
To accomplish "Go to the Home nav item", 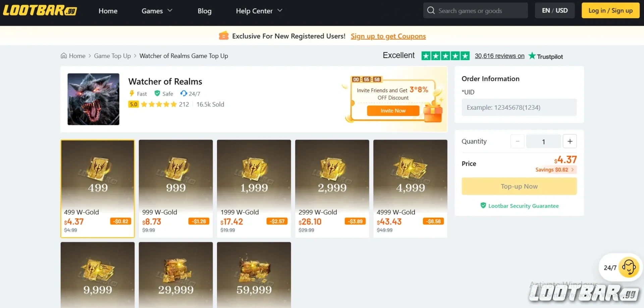I will tap(108, 11).
